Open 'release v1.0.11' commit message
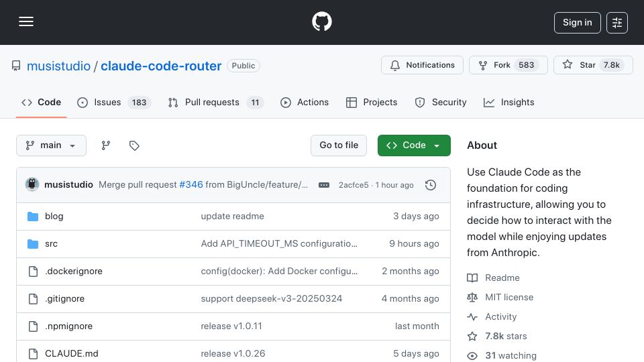Screen dimensions: 644x362 click(x=231, y=326)
